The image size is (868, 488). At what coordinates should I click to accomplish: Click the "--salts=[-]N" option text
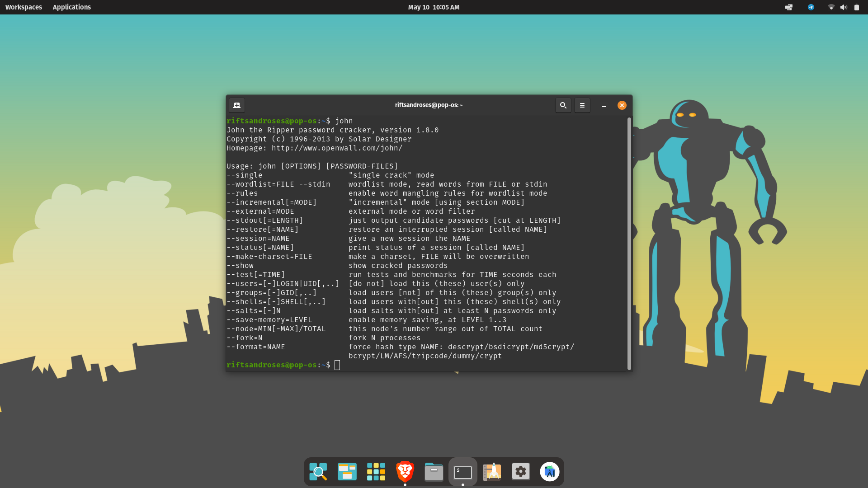point(254,311)
